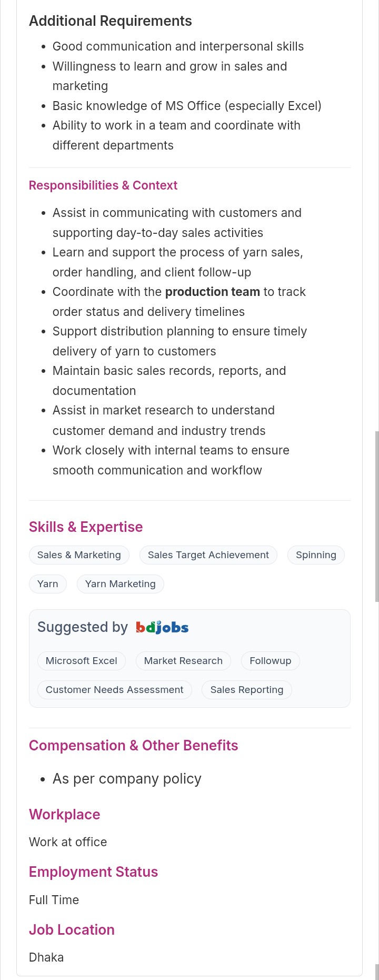
Task: Select the Sales Reporting suggested skill
Action: coord(246,690)
